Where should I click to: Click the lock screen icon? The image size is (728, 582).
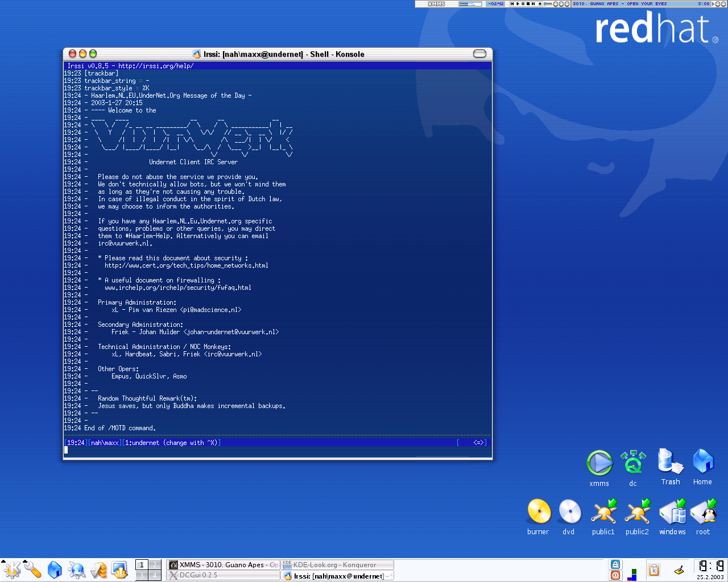(x=615, y=564)
